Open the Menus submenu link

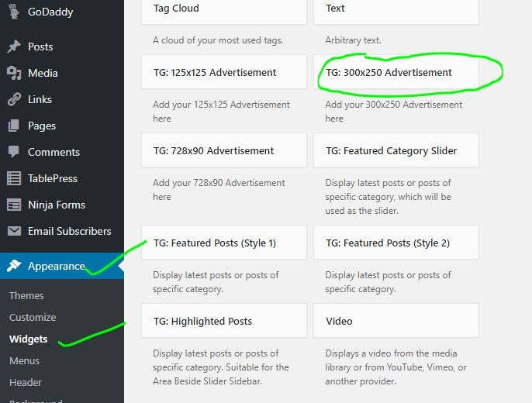[25, 360]
